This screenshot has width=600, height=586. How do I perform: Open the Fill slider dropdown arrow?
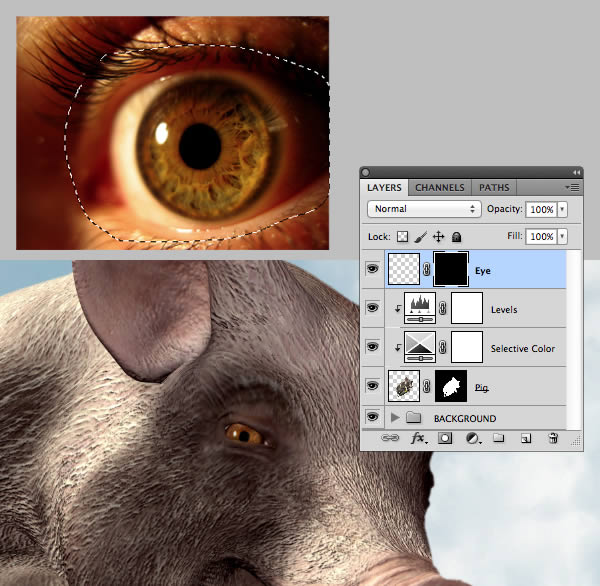click(562, 236)
